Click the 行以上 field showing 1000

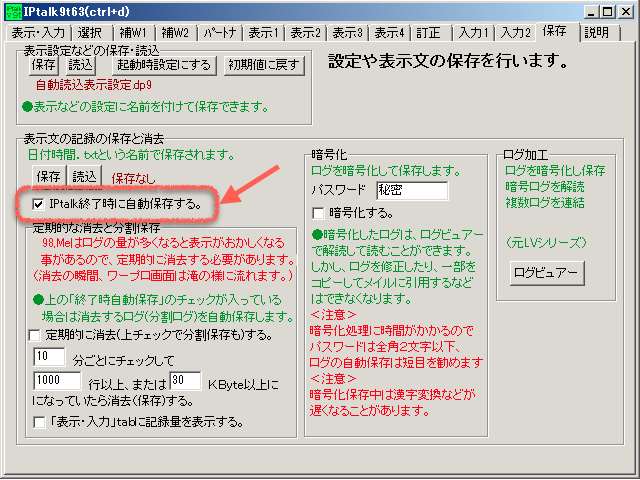(x=57, y=381)
